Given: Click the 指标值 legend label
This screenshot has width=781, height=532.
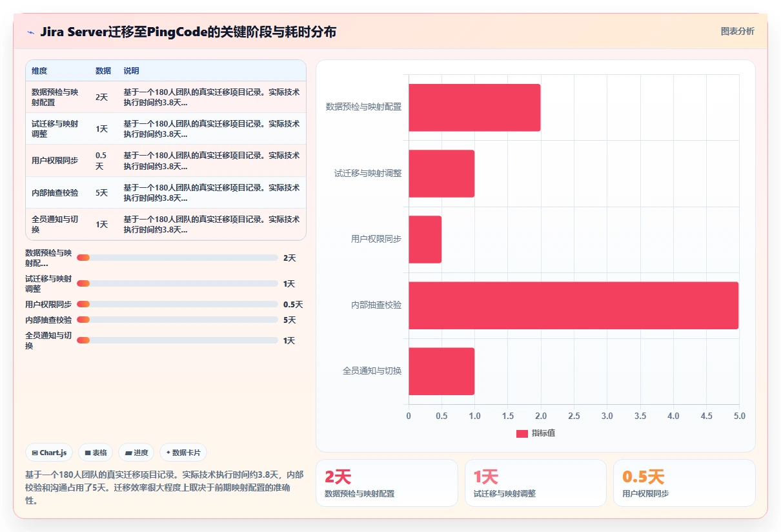Looking at the screenshot, I should [543, 433].
